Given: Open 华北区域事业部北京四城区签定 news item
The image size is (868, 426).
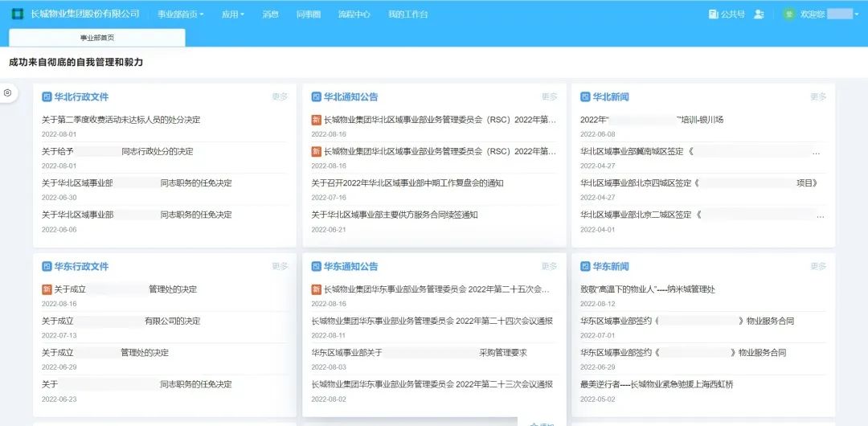Looking at the screenshot, I should [x=699, y=182].
